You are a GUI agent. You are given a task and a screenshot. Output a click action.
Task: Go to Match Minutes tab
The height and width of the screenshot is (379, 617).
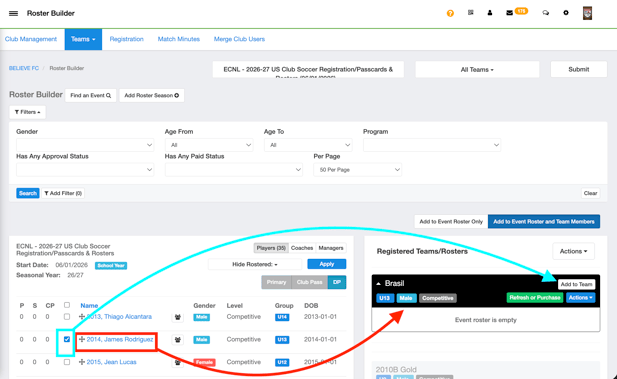click(x=179, y=39)
